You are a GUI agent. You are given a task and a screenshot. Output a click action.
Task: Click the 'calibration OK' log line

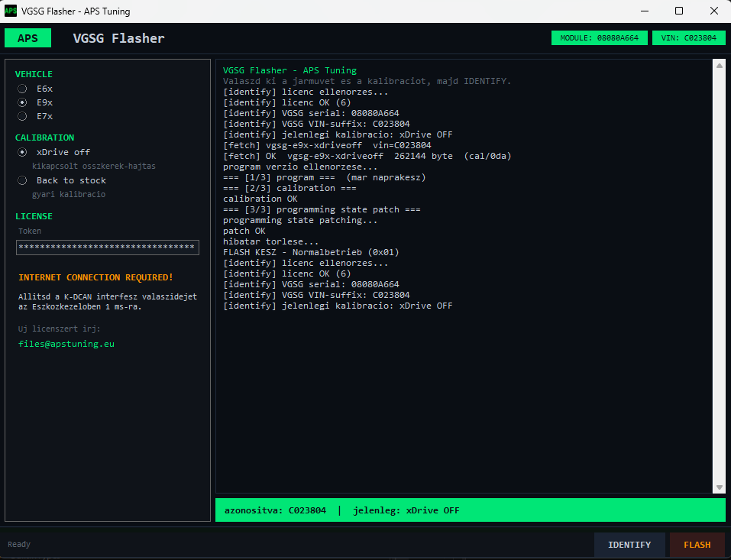(x=260, y=199)
